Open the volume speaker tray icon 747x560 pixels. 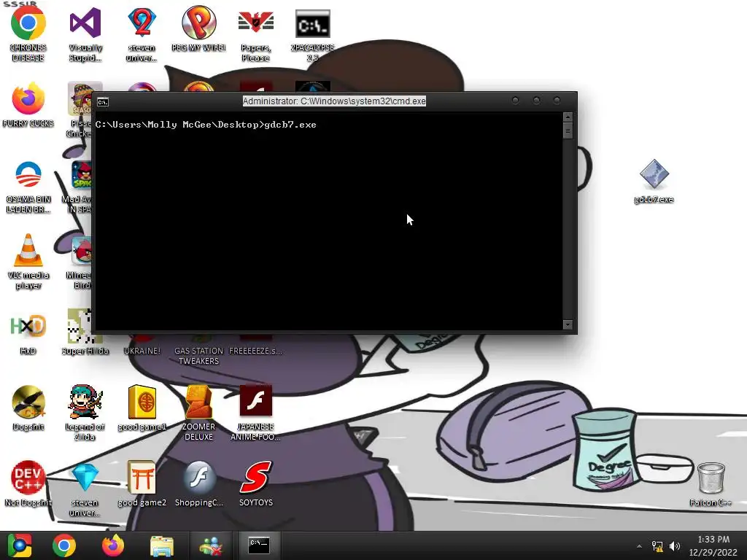click(675, 546)
